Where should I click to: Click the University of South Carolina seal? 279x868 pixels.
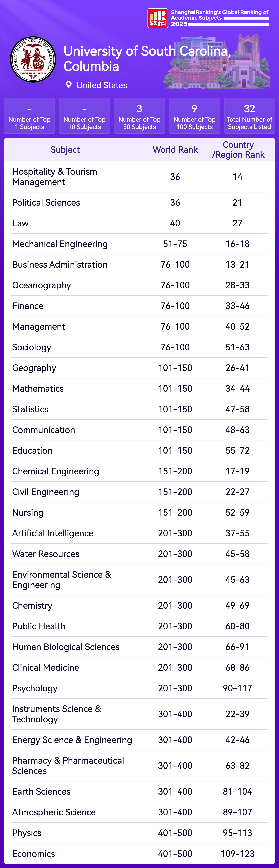pos(33,59)
